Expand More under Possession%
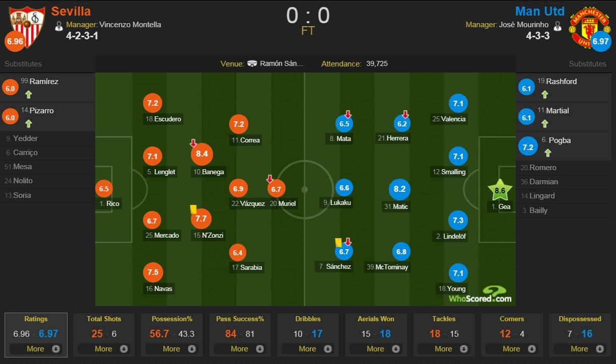The image size is (616, 364). [x=172, y=349]
